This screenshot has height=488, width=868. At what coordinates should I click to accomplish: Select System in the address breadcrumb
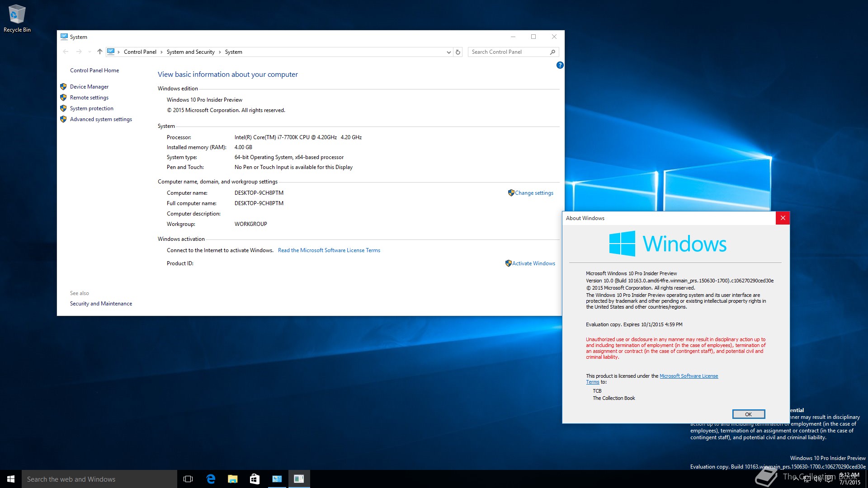click(233, 52)
